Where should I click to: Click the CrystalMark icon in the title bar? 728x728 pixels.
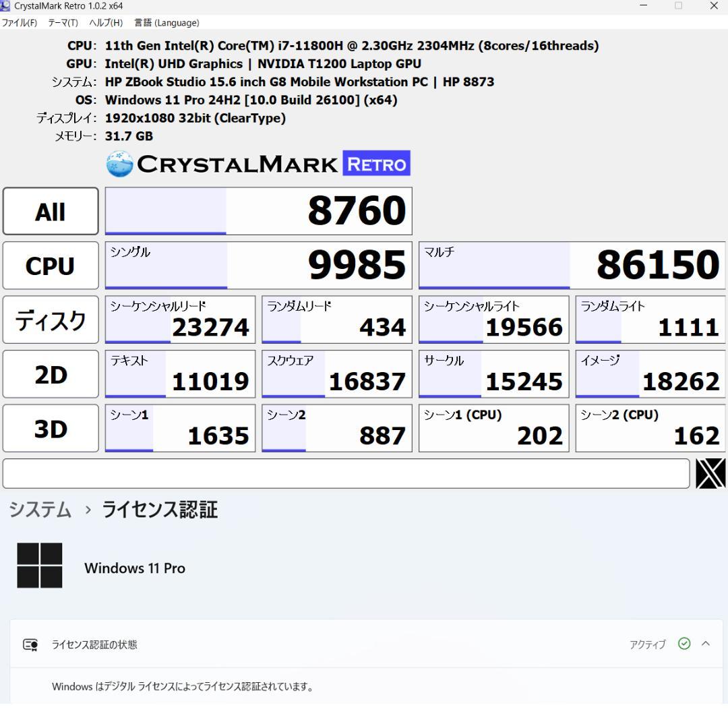click(6, 5)
